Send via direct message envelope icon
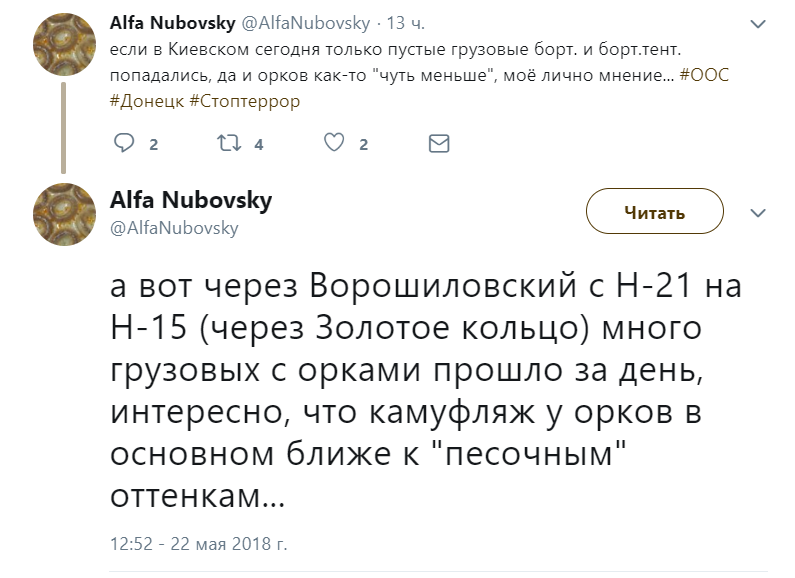Screen dimensions: 795x578 point(439,143)
